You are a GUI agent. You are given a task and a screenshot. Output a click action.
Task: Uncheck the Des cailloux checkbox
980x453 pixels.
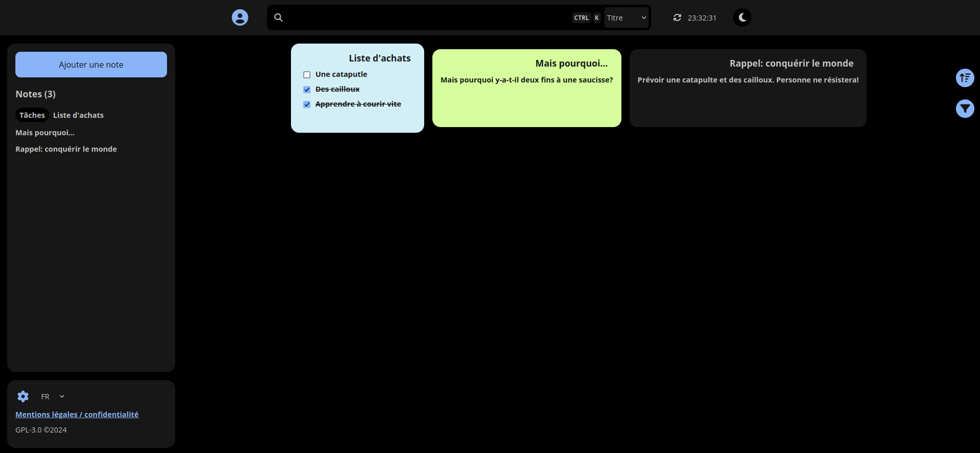[x=307, y=90]
